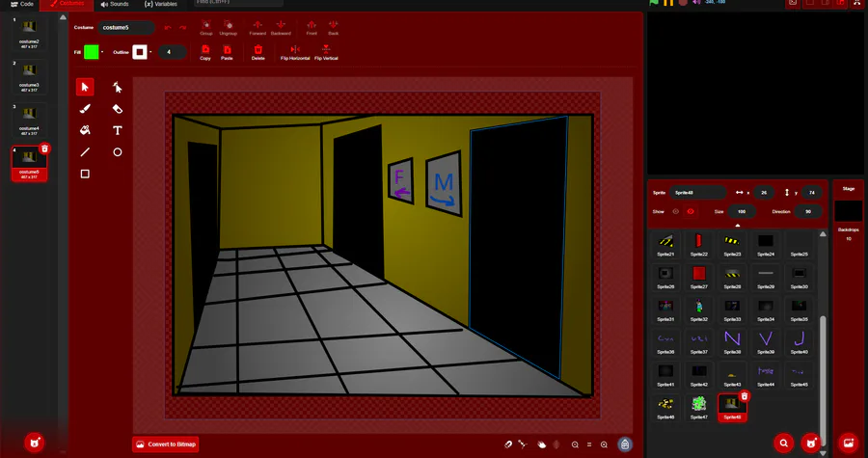Select Sprite47 in the sprite list
This screenshot has height=458, width=868.
[698, 407]
